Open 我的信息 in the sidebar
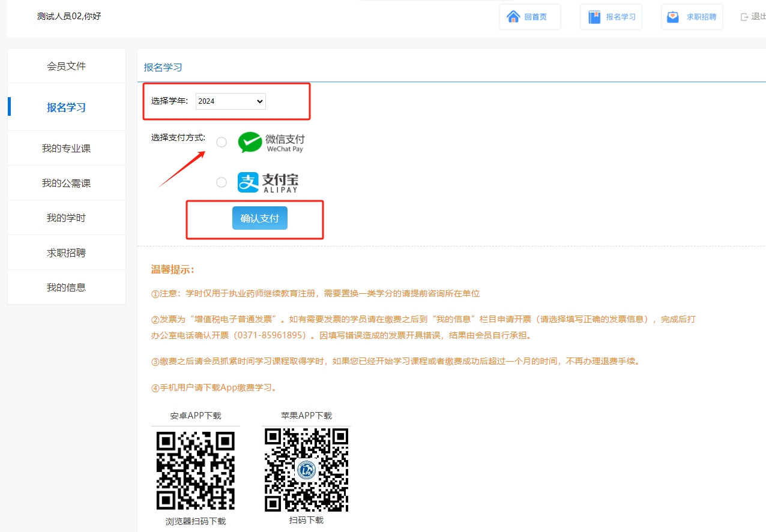This screenshot has height=532, width=766. click(67, 287)
